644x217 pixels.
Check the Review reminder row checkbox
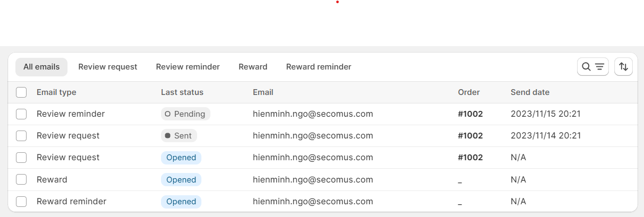coord(21,114)
